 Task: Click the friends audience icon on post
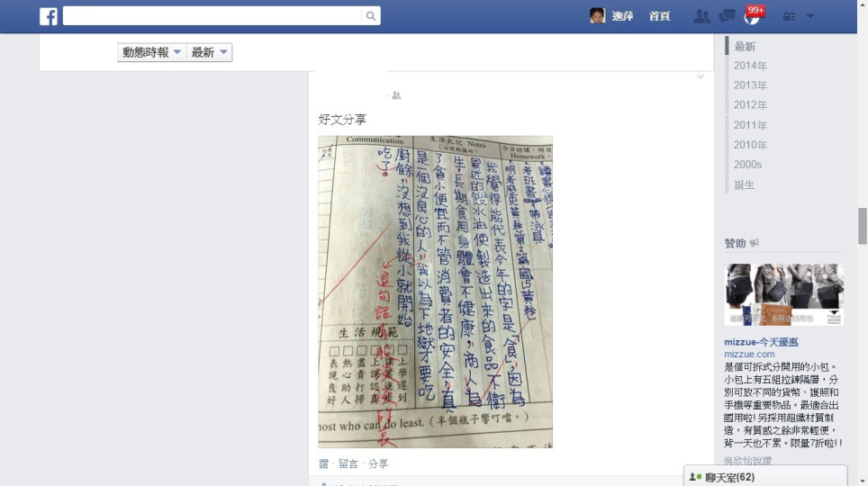[x=396, y=95]
